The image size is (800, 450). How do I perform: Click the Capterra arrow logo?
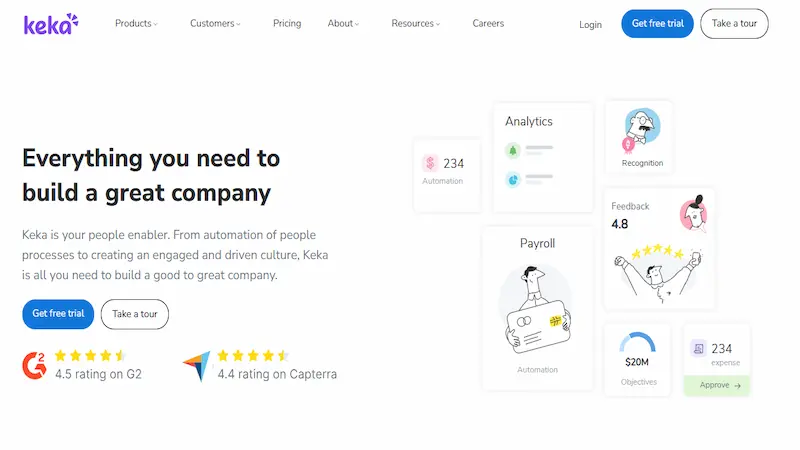click(197, 366)
